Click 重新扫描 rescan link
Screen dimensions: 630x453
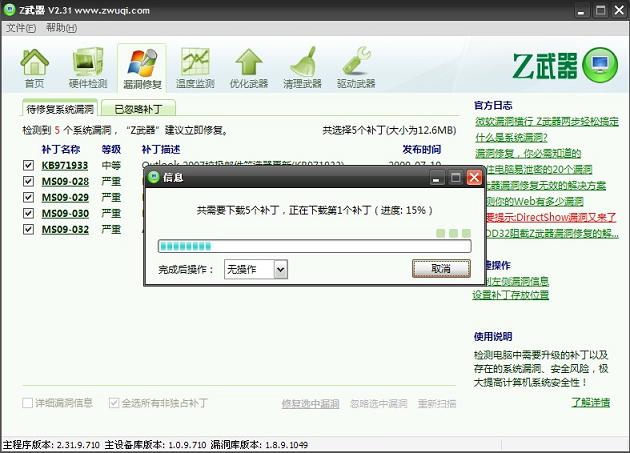437,404
